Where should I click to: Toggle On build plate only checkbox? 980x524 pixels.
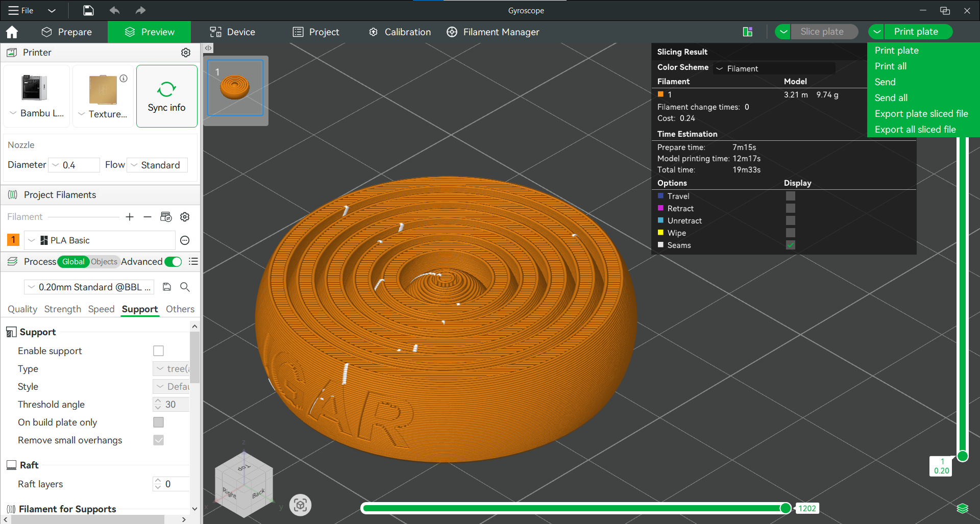[x=159, y=422]
